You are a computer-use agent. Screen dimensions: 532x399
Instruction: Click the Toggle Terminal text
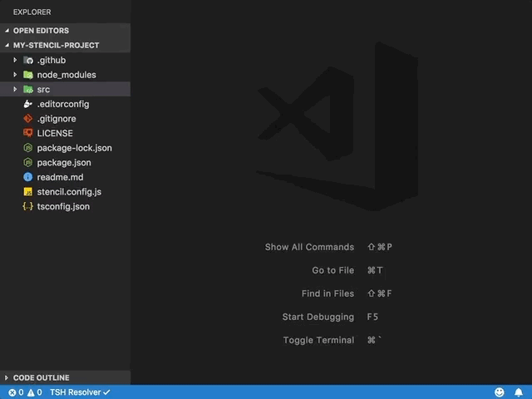tap(318, 340)
